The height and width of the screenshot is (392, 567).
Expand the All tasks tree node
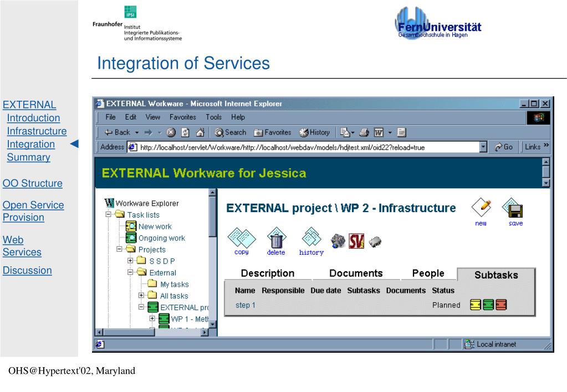141,295
